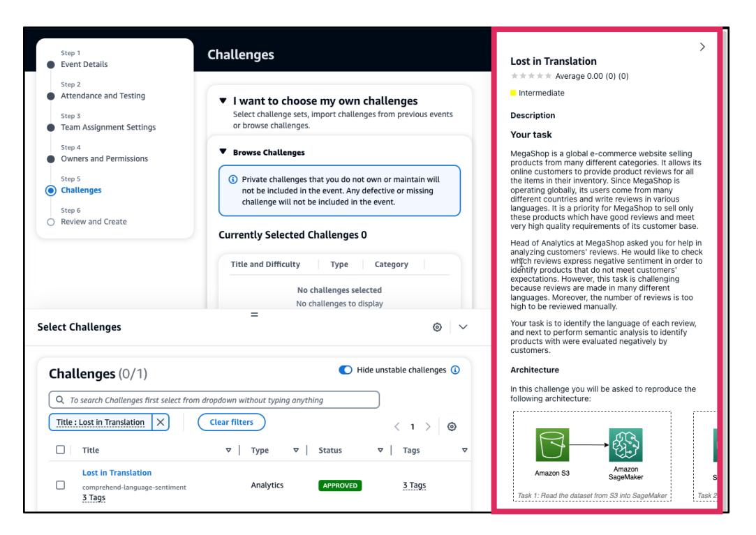
Task: Click the Clear filters button
Action: click(x=230, y=422)
